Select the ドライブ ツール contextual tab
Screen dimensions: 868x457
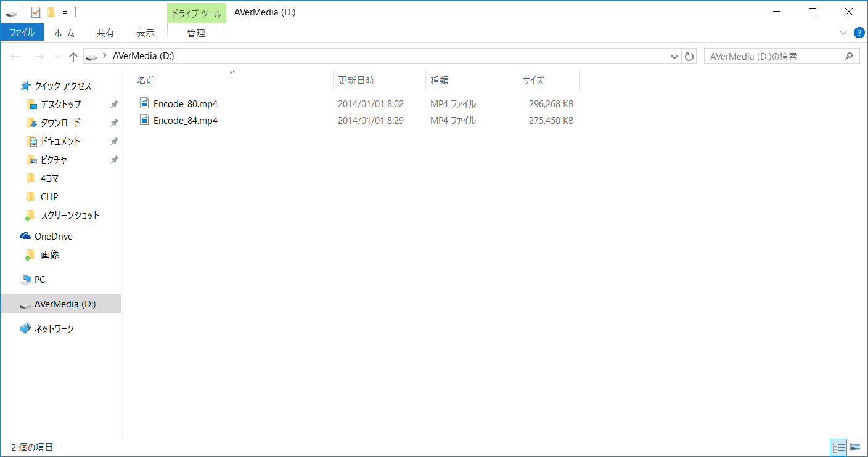pos(196,14)
